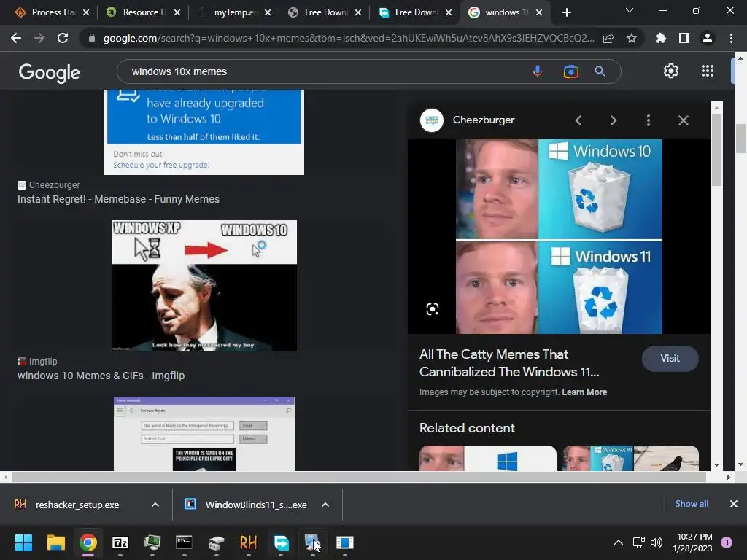This screenshot has width=747, height=560.
Task: Open All The Catty Memes title link
Action: coord(509,363)
